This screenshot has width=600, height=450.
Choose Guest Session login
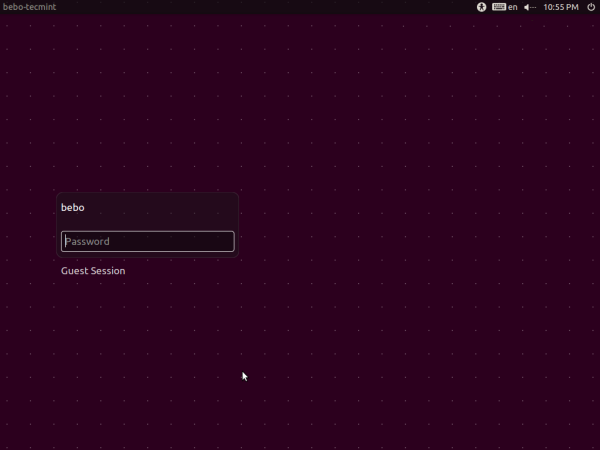(93, 271)
